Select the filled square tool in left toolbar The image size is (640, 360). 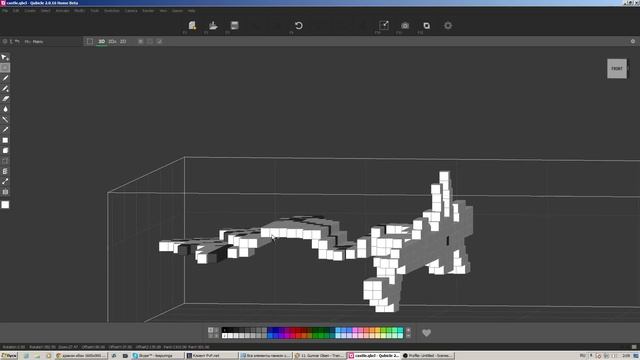[x=5, y=140]
